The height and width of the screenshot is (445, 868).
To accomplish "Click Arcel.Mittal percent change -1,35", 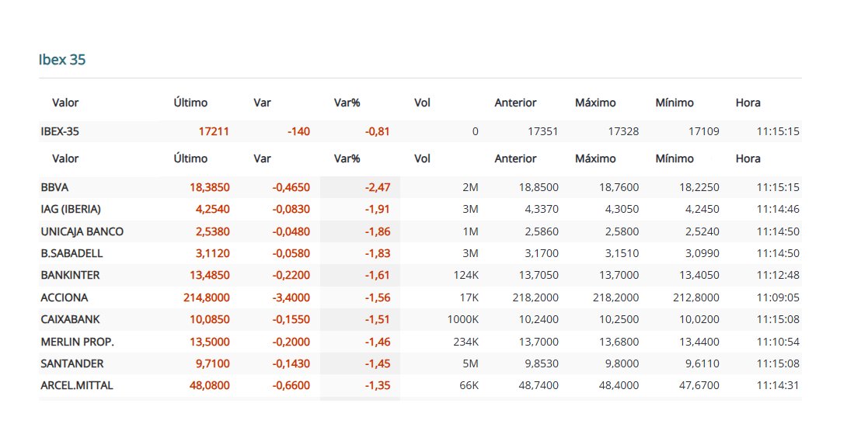I will (378, 385).
